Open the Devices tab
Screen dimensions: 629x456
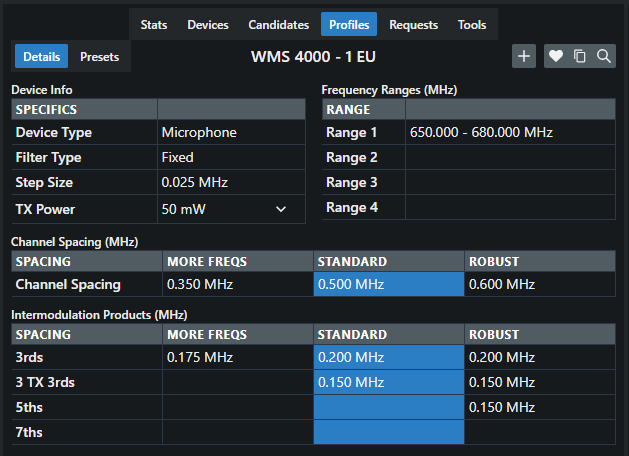pos(208,25)
